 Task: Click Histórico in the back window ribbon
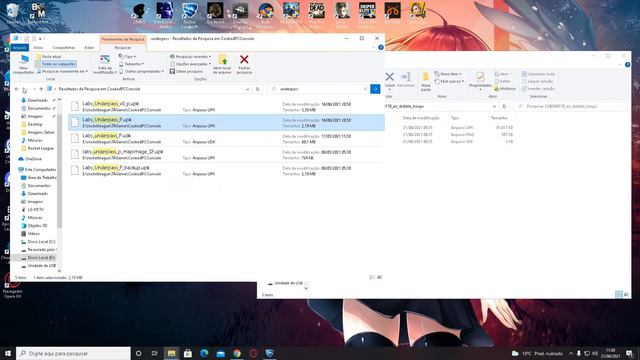505,89
